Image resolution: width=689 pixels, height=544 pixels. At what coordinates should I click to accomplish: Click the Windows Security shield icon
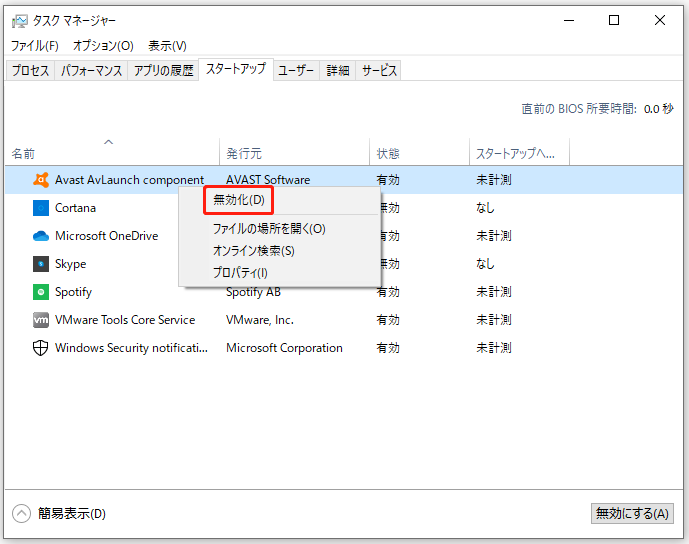pyautogui.click(x=41, y=348)
